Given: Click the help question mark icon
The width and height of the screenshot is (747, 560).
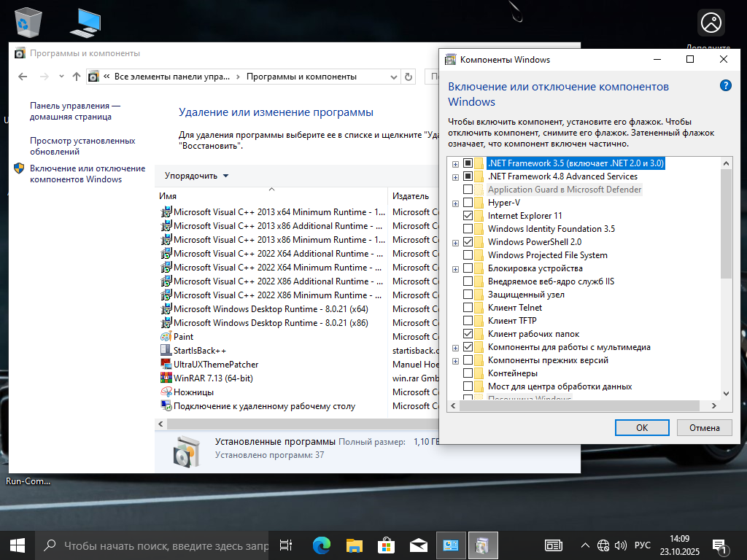Looking at the screenshot, I should click(x=725, y=85).
